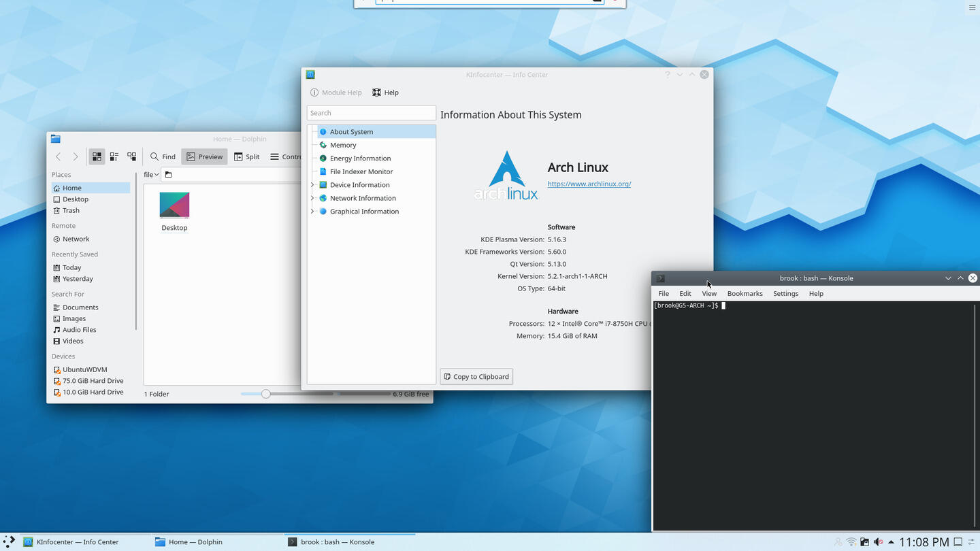This screenshot has height=551, width=980.
Task: Open Konsole View menu
Action: [709, 294]
